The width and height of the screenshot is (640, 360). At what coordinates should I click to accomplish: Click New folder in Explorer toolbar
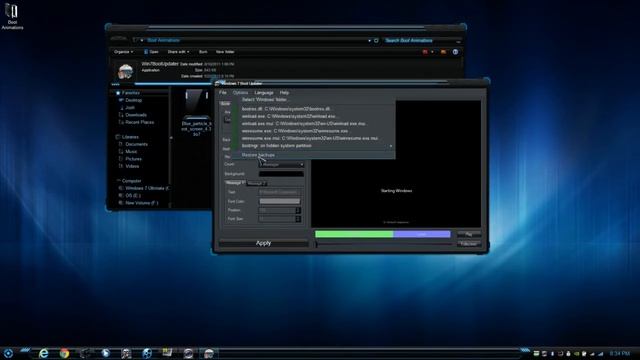pos(225,52)
